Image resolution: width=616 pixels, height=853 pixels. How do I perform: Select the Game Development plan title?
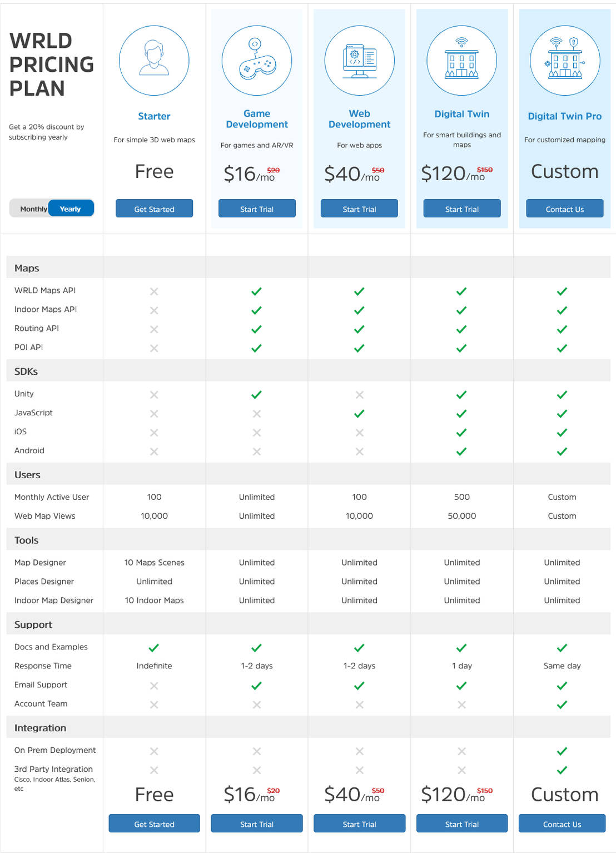coord(257,119)
